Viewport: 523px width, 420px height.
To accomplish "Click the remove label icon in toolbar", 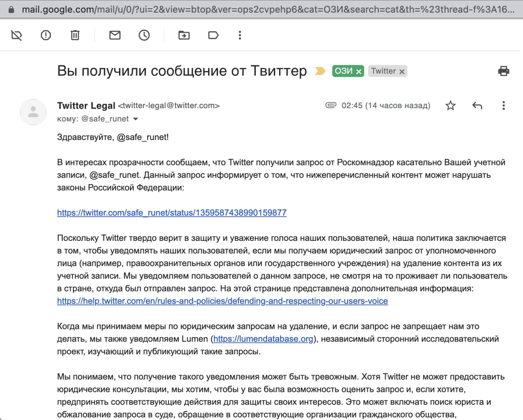I will coord(16,36).
